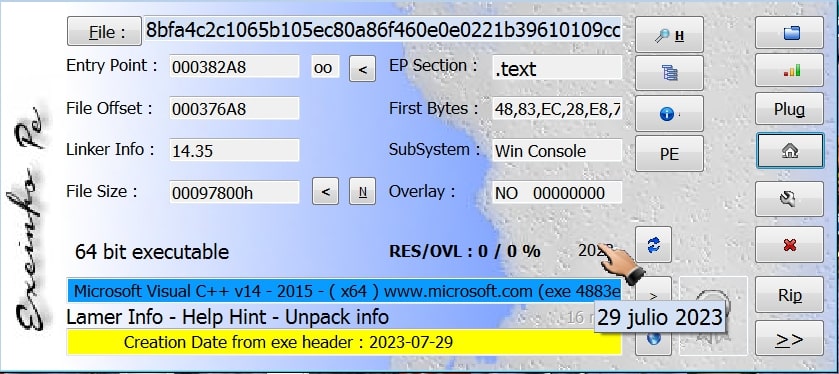Open the wrench tools settings button

pyautogui.click(x=789, y=199)
